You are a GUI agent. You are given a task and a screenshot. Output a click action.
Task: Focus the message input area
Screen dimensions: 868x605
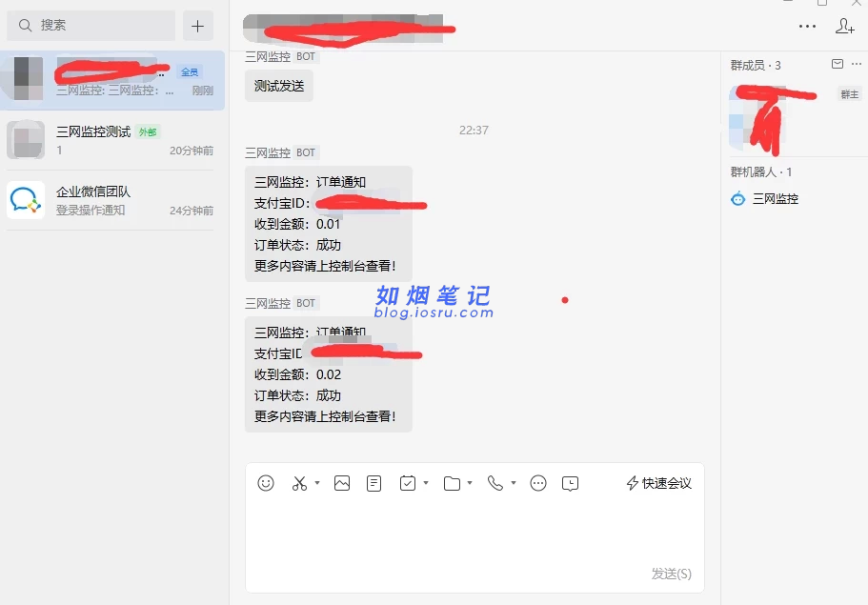(x=474, y=532)
